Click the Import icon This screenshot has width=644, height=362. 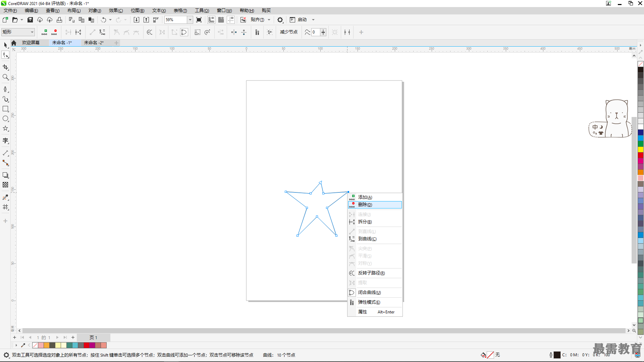[137, 20]
